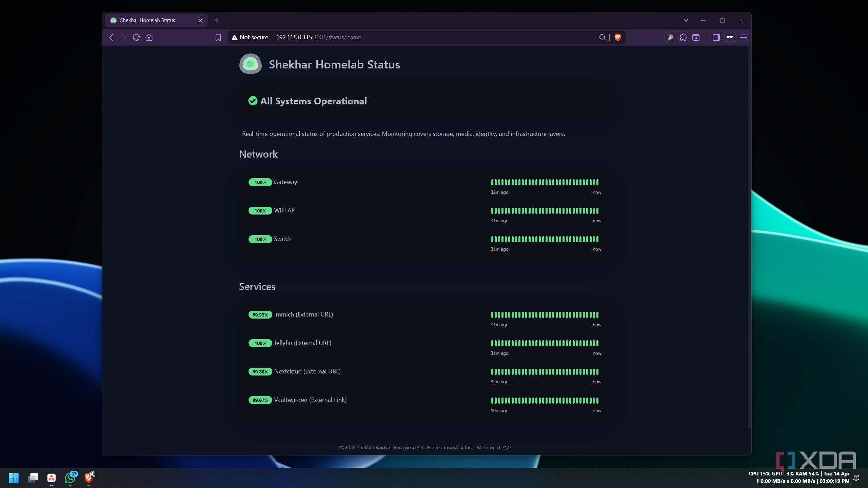868x488 pixels.
Task: Click the Gateway heartbeat bar
Action: click(545, 182)
